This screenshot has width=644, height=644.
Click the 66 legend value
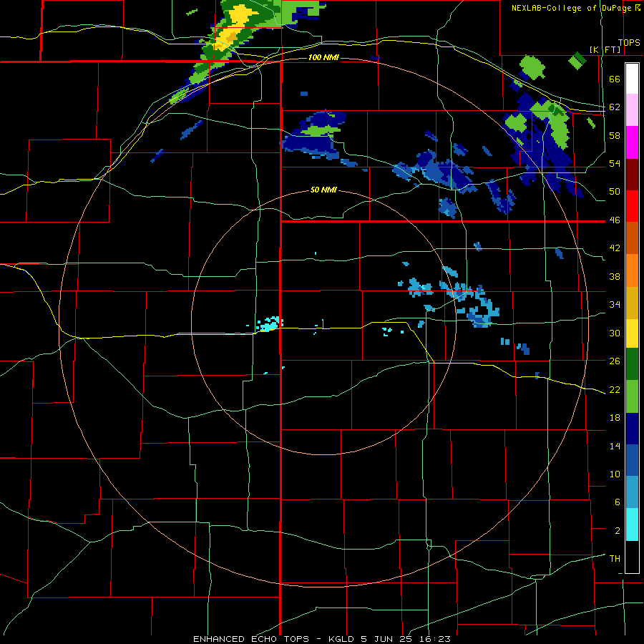coord(615,79)
